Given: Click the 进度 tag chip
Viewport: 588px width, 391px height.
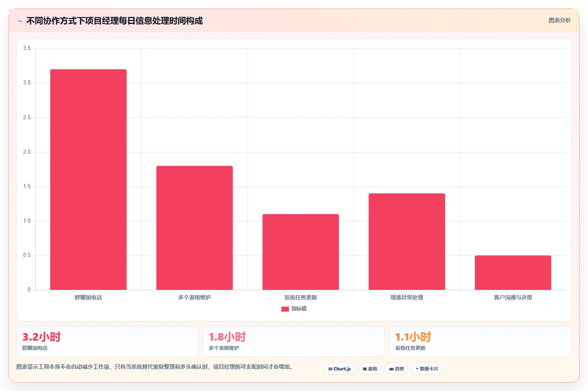Looking at the screenshot, I should [x=396, y=369].
